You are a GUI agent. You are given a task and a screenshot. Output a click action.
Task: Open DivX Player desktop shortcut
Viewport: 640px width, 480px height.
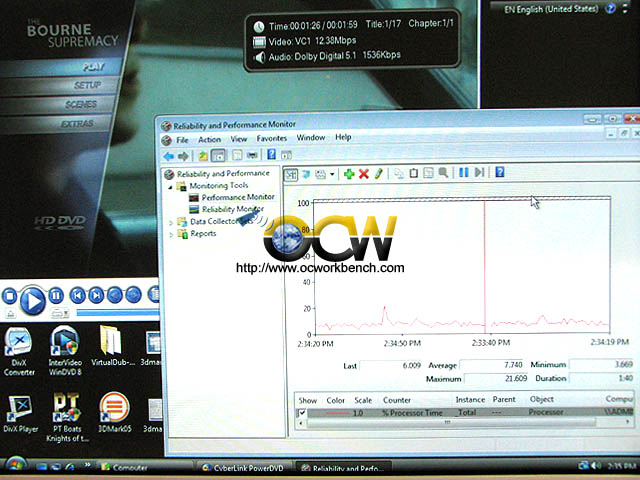20,414
